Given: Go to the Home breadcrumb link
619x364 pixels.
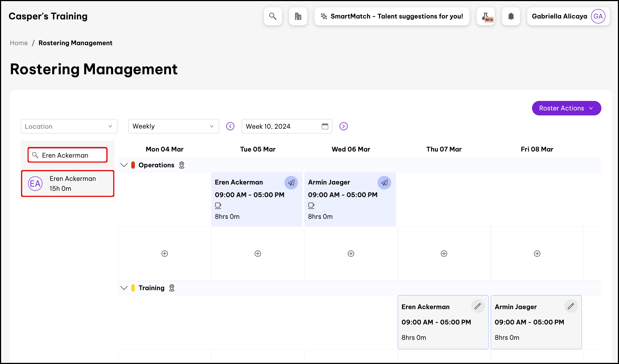Looking at the screenshot, I should 19,43.
